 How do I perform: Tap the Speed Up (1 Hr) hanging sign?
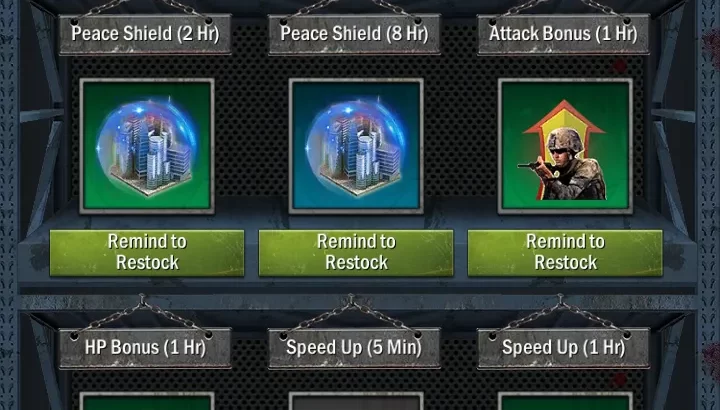click(563, 348)
